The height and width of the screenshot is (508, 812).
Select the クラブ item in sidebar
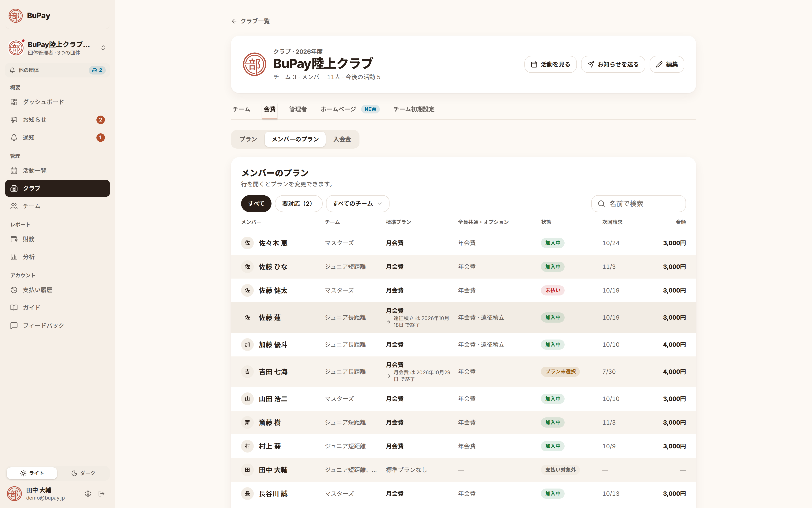tap(57, 188)
